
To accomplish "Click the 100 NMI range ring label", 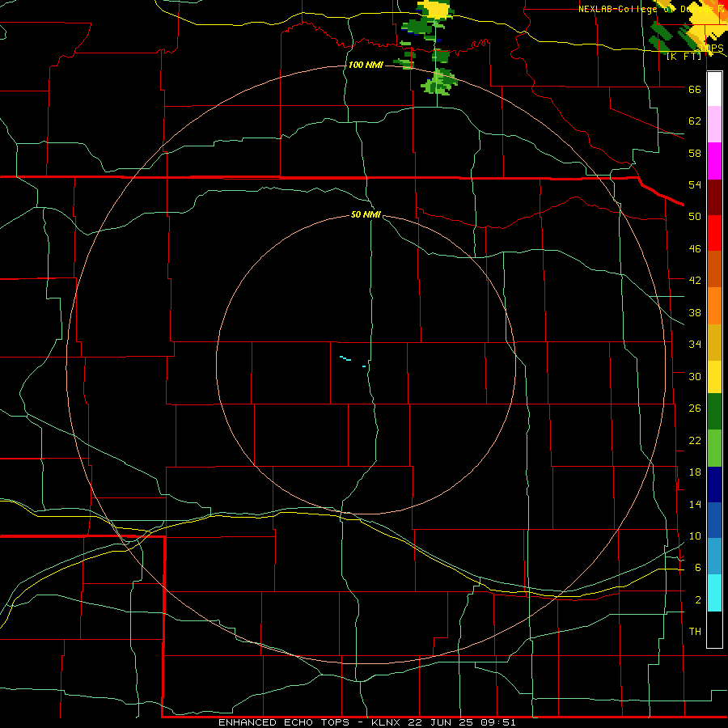I will [x=366, y=65].
